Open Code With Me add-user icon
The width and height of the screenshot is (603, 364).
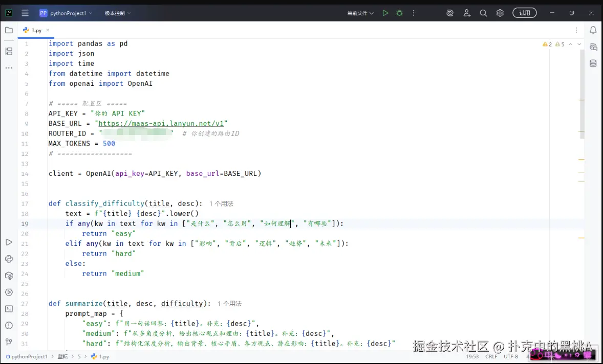[x=467, y=13]
